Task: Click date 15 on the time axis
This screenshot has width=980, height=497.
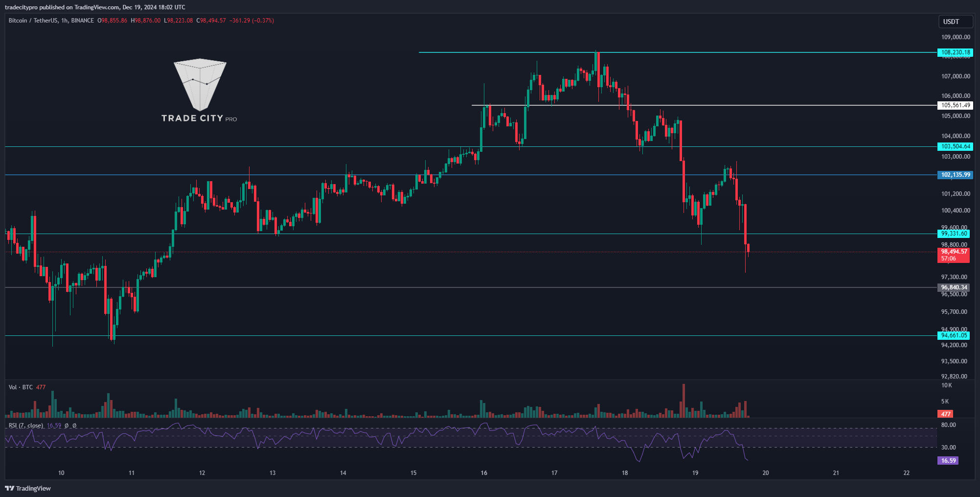Action: pos(413,473)
